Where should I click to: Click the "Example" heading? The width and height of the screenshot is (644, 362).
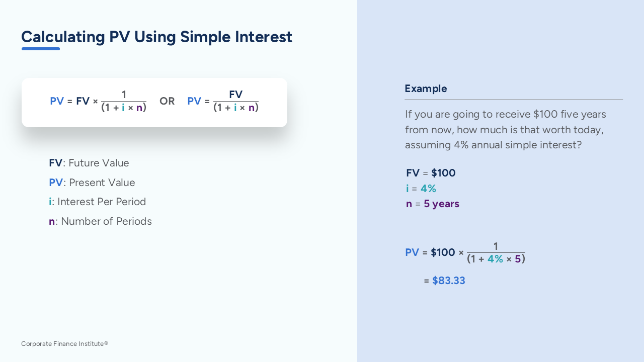point(426,88)
